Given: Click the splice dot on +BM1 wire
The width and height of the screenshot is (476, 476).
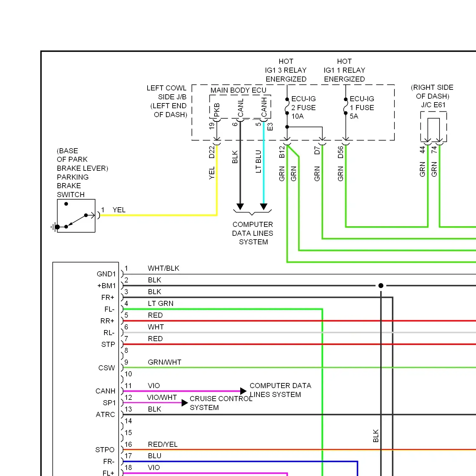Looking at the screenshot, I should pyautogui.click(x=381, y=286).
